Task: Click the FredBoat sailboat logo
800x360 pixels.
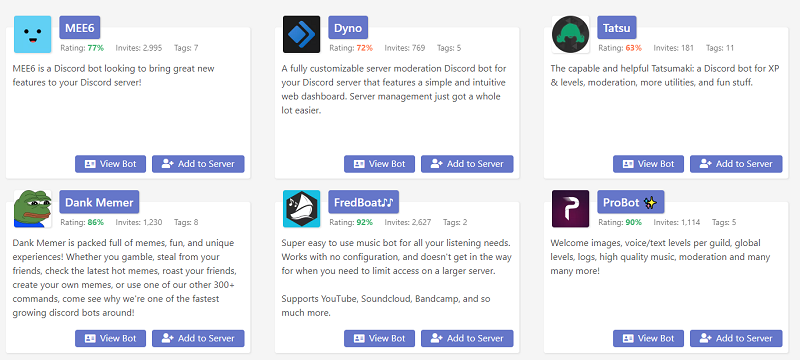Action: click(302, 209)
